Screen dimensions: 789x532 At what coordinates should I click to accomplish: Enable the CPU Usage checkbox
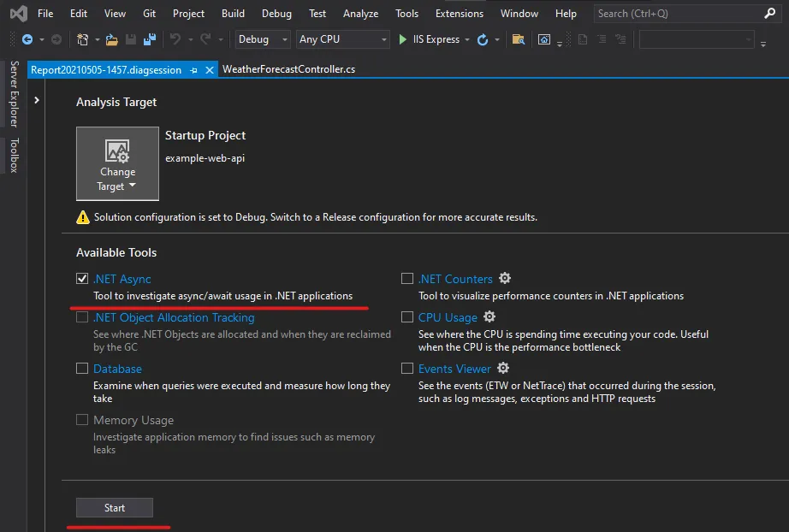point(407,316)
